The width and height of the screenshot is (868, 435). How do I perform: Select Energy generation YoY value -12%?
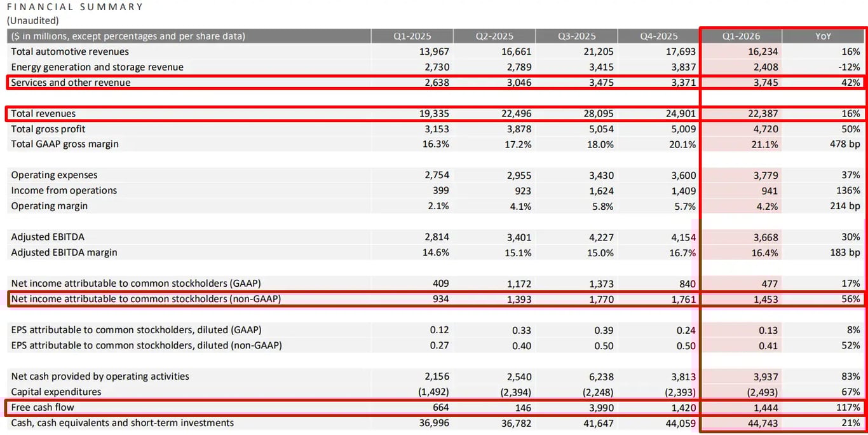point(848,67)
